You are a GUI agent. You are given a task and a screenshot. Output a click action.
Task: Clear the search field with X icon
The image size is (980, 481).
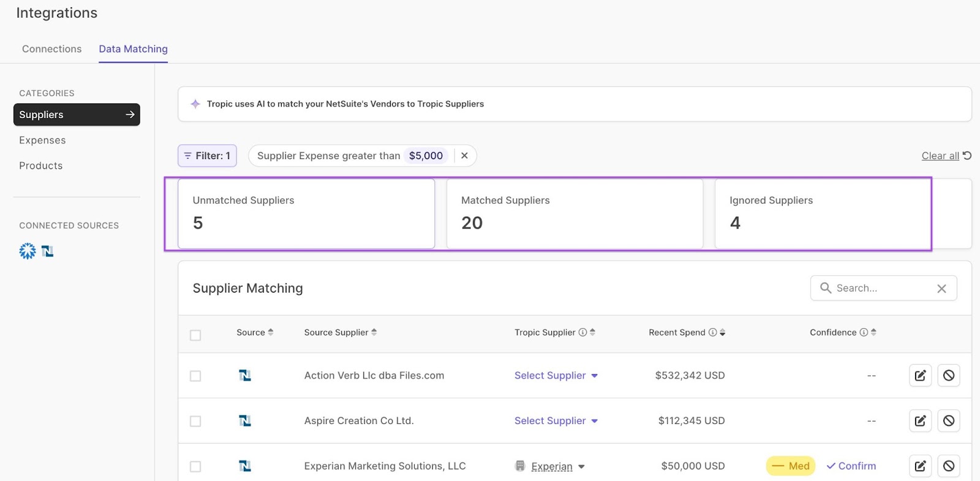point(942,288)
